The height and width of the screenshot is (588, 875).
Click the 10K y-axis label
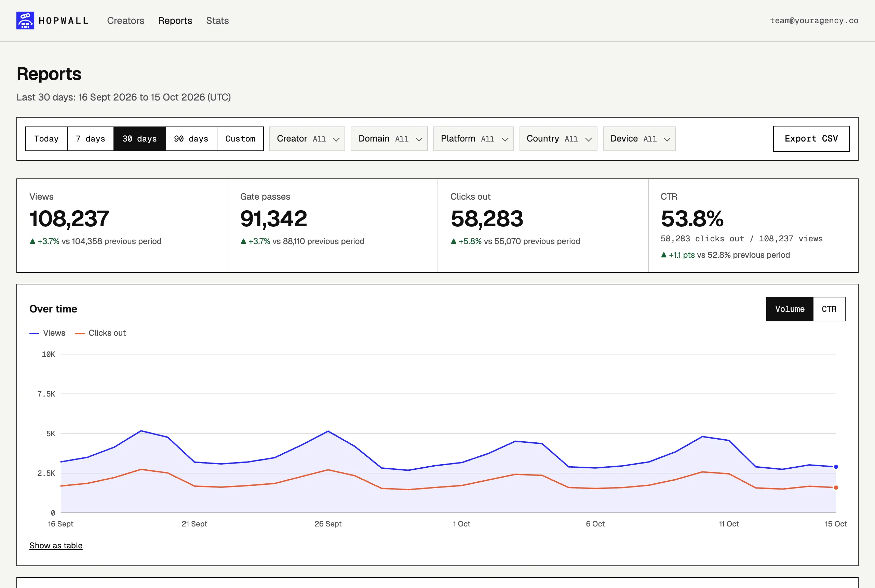tap(48, 355)
